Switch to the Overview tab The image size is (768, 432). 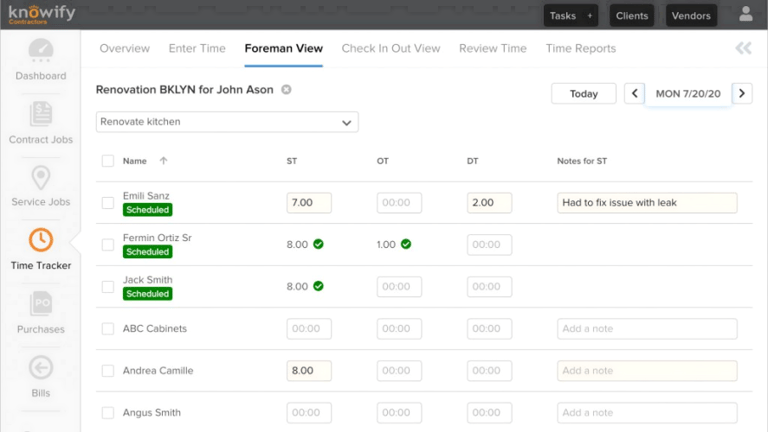pyautogui.click(x=124, y=48)
